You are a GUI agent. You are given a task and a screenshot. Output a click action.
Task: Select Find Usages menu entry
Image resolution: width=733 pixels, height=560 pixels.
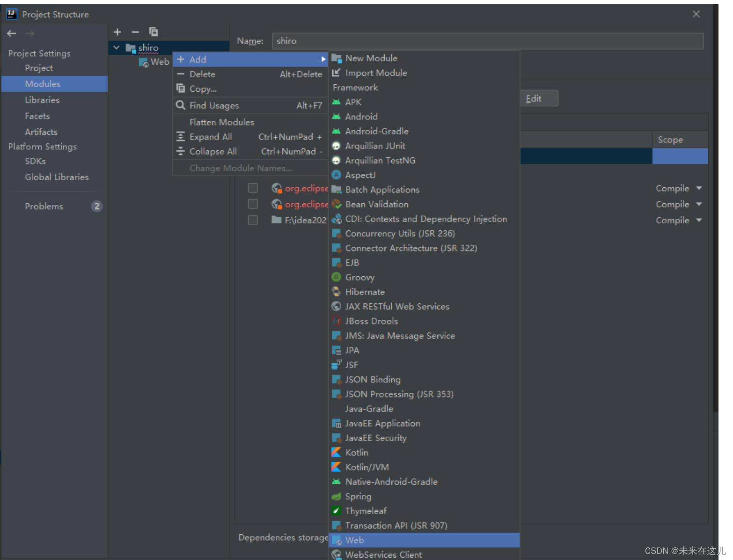[250, 105]
